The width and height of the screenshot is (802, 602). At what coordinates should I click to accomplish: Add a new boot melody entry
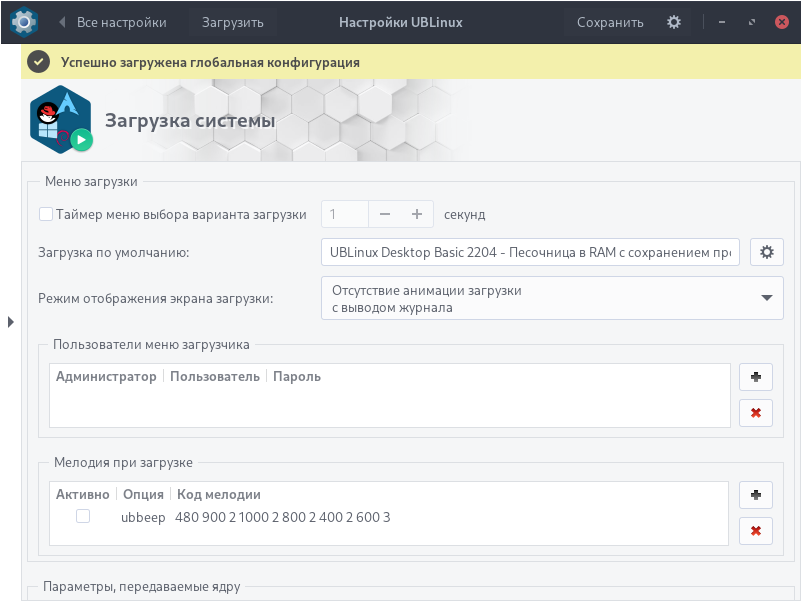(755, 496)
